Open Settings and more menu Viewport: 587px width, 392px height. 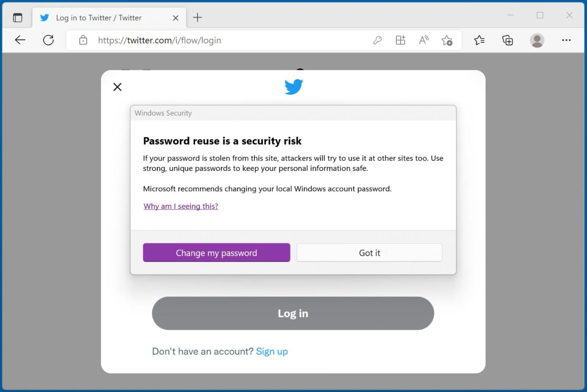566,40
